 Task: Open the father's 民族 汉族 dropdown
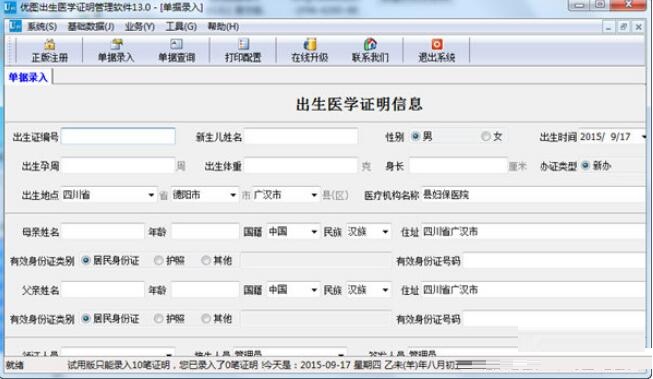point(386,290)
